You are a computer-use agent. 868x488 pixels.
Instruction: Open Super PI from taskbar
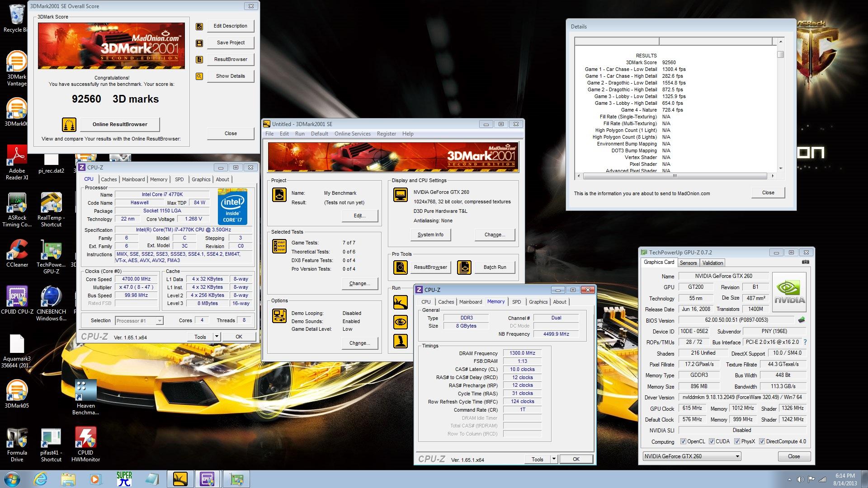[124, 479]
